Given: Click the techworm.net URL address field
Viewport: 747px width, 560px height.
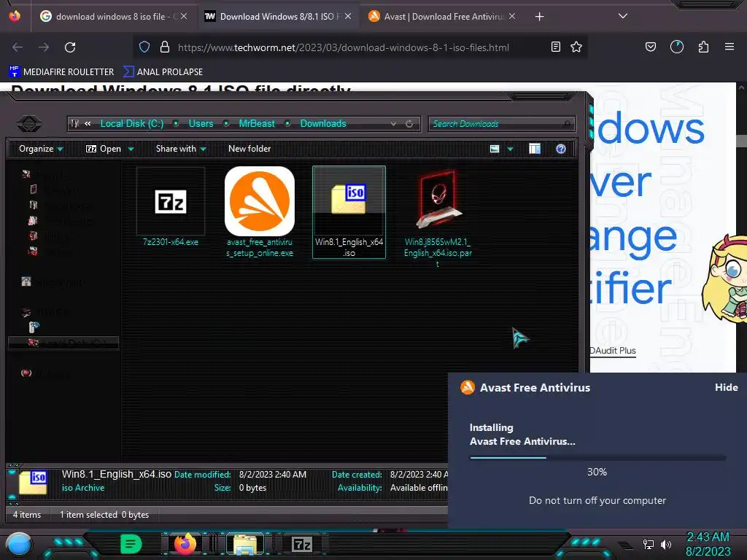Looking at the screenshot, I should [x=343, y=47].
